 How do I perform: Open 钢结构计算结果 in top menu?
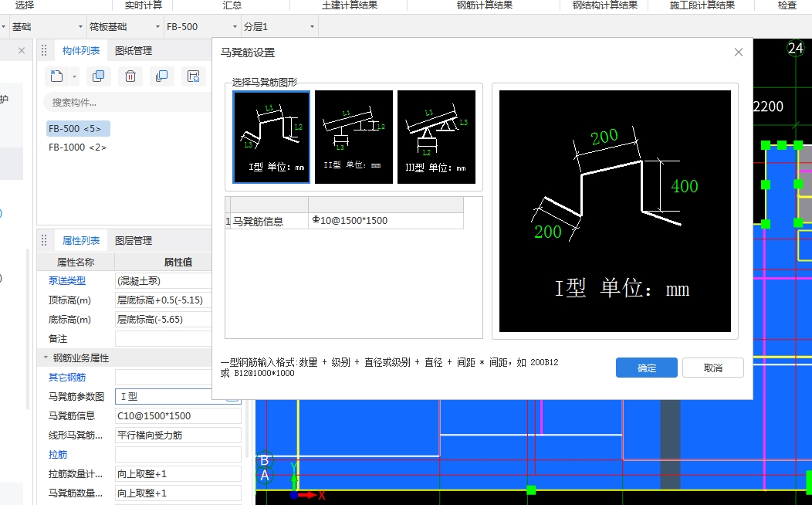point(605,5)
